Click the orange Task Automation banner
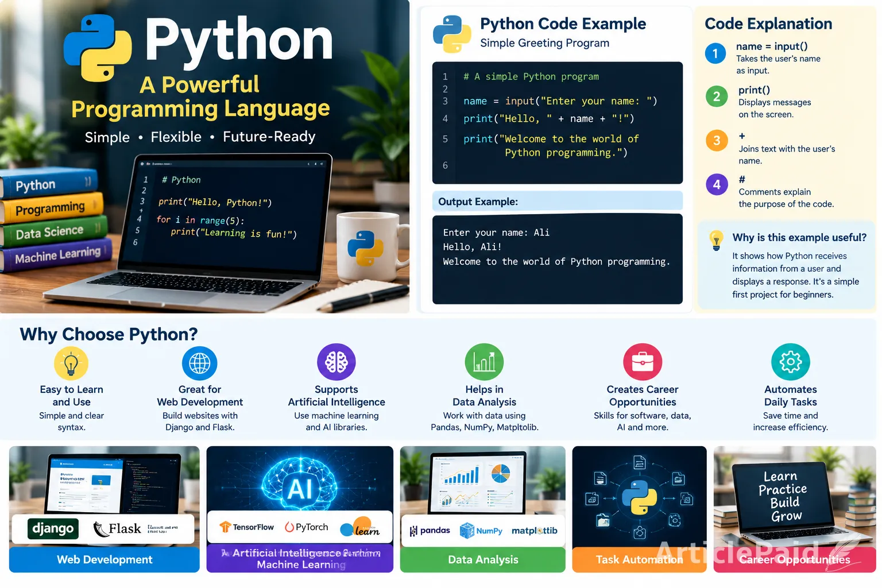This screenshot has width=882, height=588. [x=639, y=559]
